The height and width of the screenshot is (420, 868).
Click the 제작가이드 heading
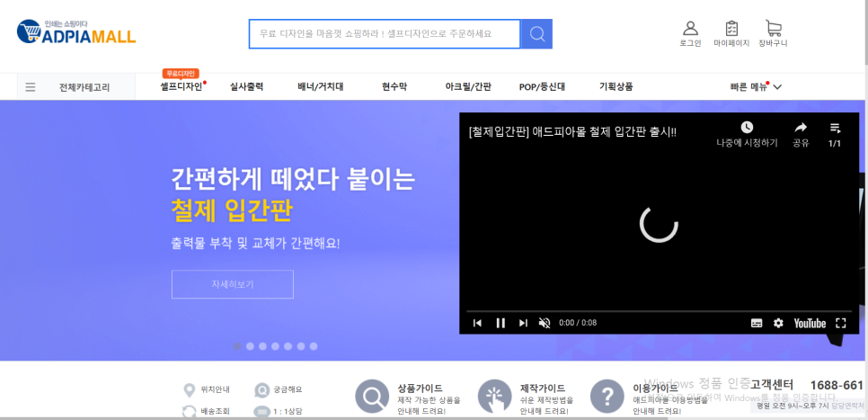[543, 389]
